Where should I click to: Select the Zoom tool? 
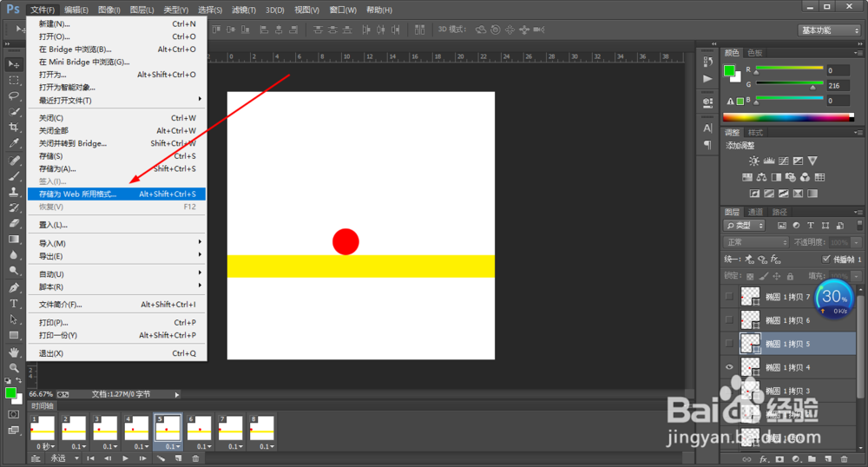[x=14, y=367]
